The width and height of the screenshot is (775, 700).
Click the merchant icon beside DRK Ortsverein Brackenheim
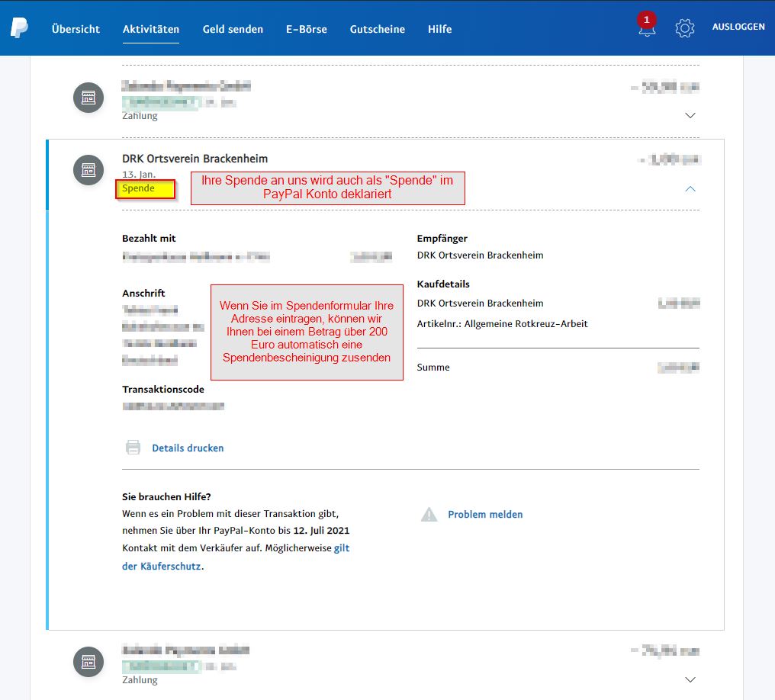pos(88,170)
